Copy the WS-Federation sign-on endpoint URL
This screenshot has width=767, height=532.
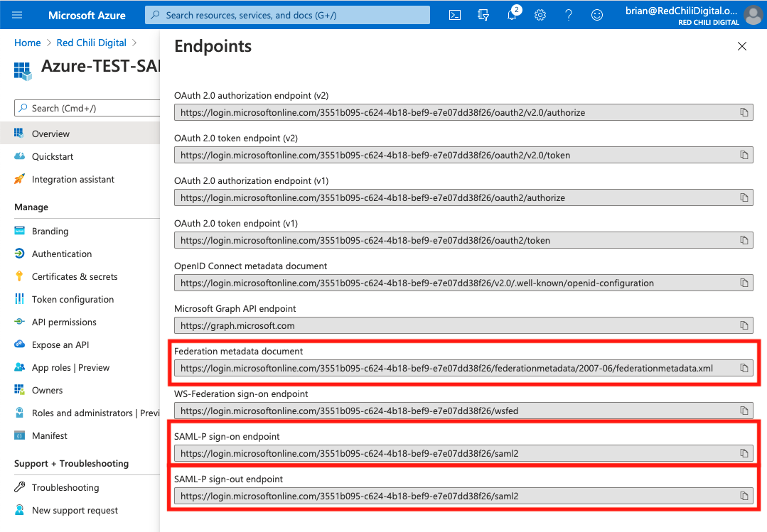tap(744, 411)
